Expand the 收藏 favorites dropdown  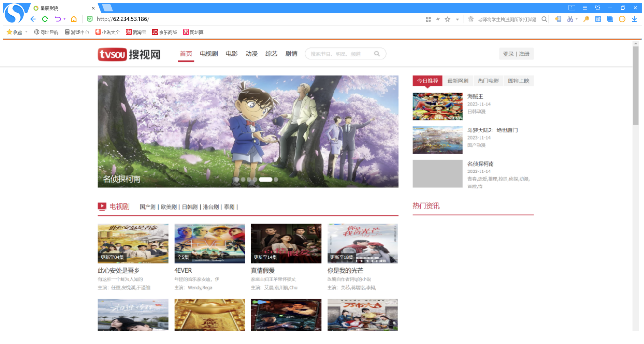coord(26,32)
